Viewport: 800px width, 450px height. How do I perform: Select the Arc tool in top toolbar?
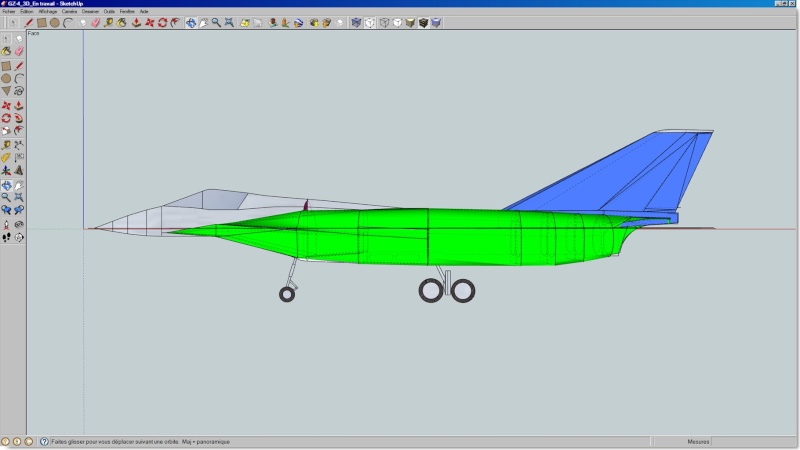[x=68, y=22]
